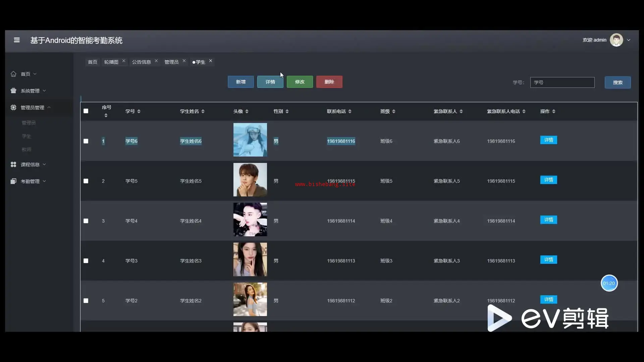Click the hamburger menu icon

17,40
